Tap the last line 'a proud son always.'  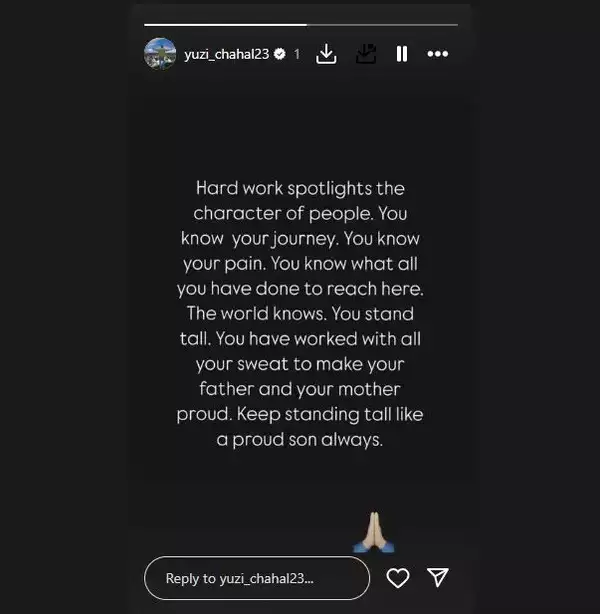(x=300, y=440)
